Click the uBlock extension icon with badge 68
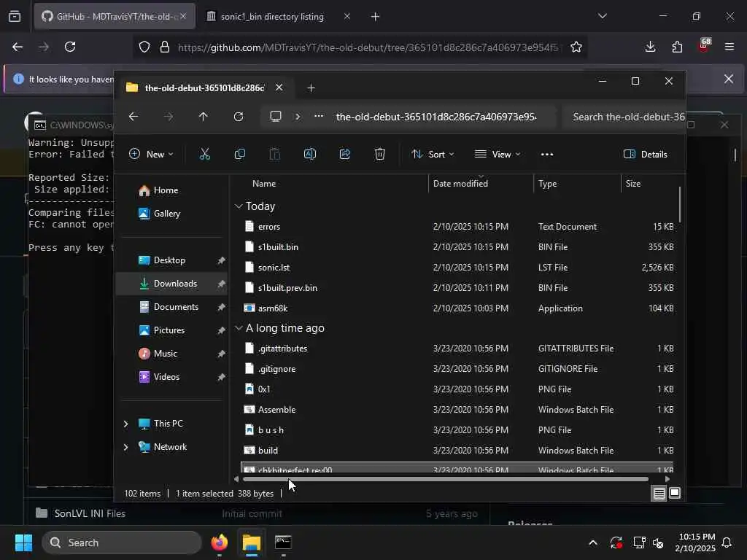This screenshot has width=747, height=560. tap(704, 46)
